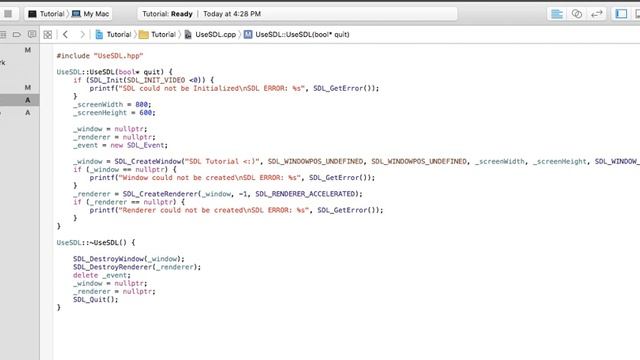Choose the My Mac run destination
This screenshot has height=360, width=640.
tap(90, 14)
